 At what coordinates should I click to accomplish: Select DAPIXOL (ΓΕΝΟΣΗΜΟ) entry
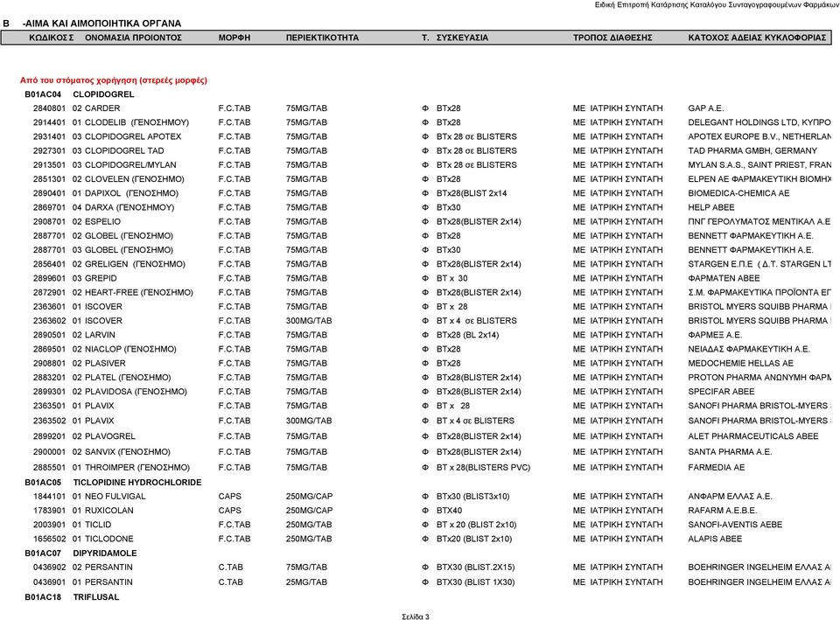tap(131, 193)
